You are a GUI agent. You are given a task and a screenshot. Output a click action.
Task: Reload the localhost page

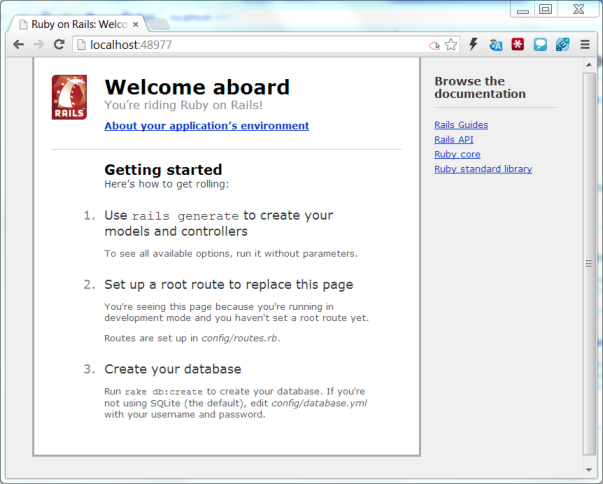(x=59, y=45)
